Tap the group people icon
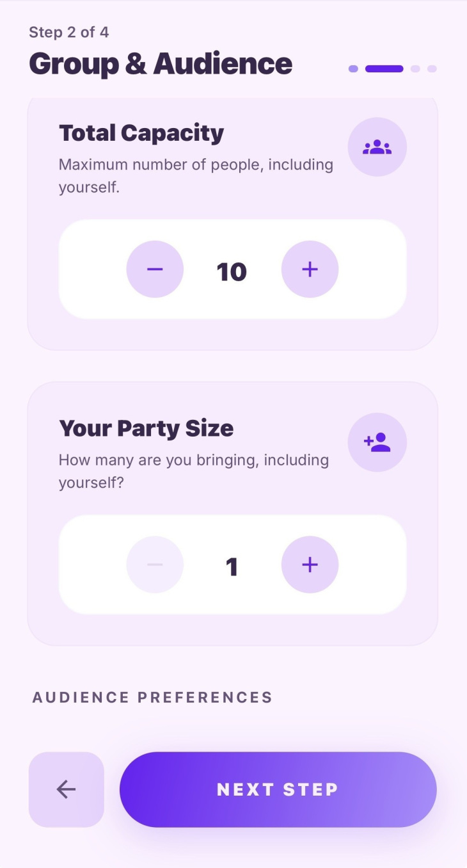 [x=377, y=147]
